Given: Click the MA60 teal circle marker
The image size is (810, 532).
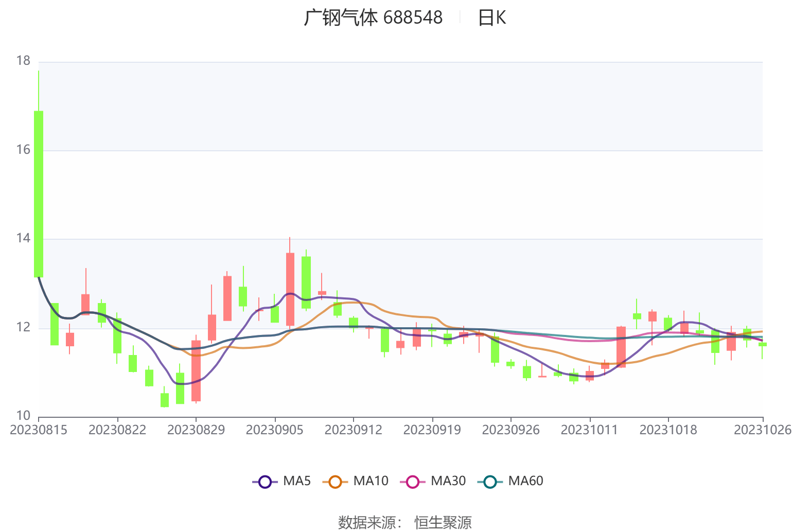Looking at the screenshot, I should (x=490, y=482).
